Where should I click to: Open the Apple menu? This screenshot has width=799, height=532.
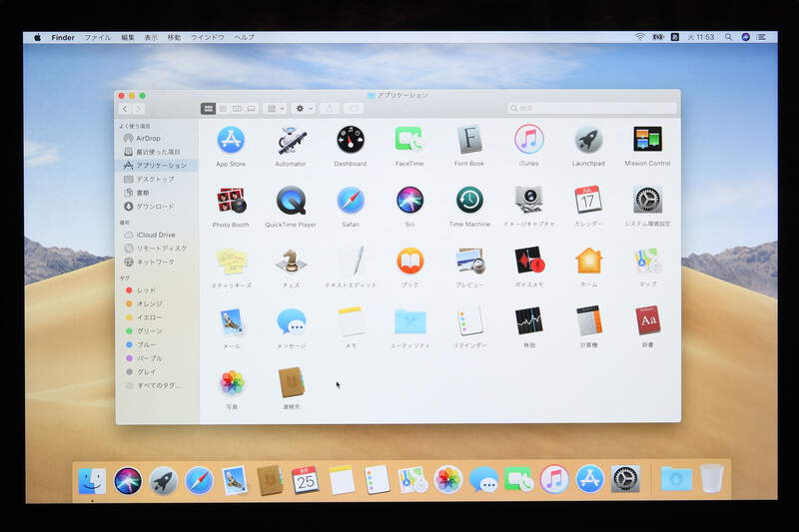pos(37,37)
